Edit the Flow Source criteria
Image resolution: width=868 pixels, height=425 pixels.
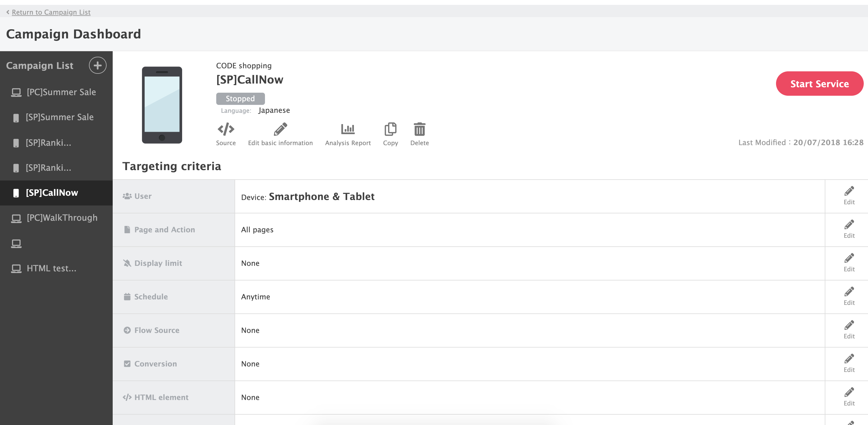pyautogui.click(x=849, y=330)
